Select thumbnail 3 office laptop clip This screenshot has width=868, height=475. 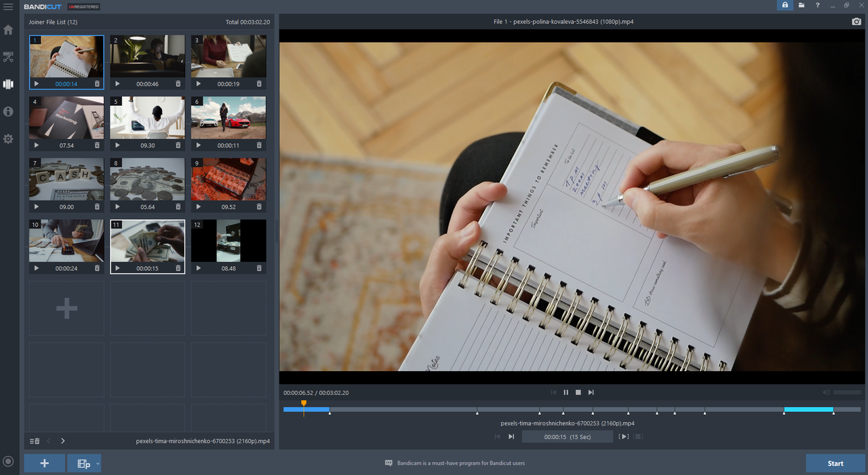(229, 56)
